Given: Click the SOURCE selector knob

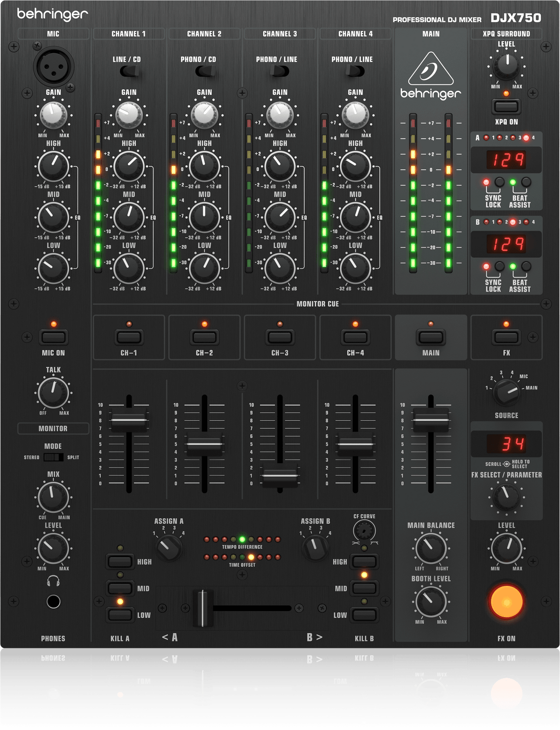Looking at the screenshot, I should coord(506,393).
